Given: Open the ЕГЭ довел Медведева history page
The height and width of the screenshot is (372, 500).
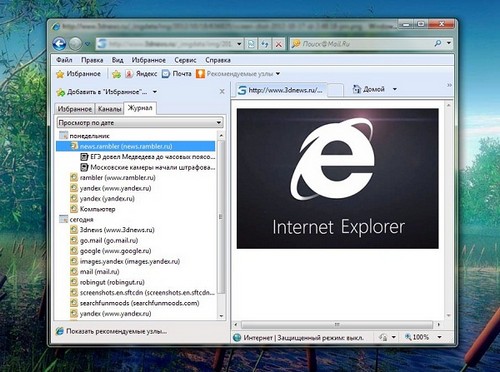Looking at the screenshot, I should pyautogui.click(x=148, y=157).
